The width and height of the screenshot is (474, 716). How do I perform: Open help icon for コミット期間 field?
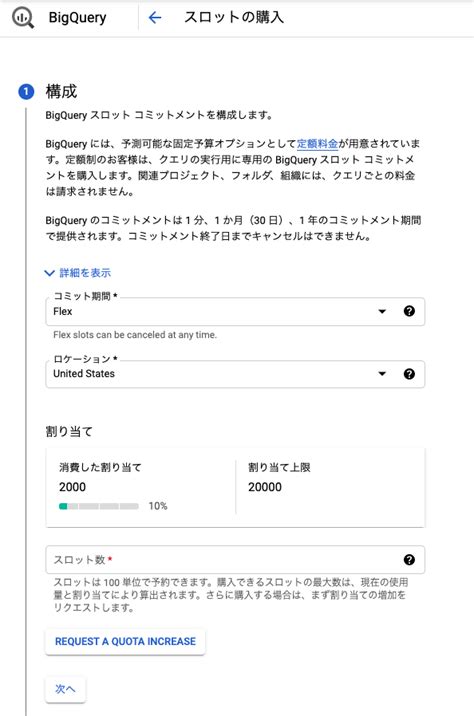(409, 311)
